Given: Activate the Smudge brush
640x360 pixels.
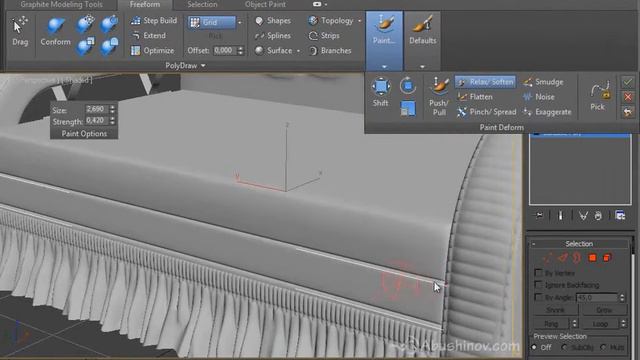Looking at the screenshot, I should point(543,82).
